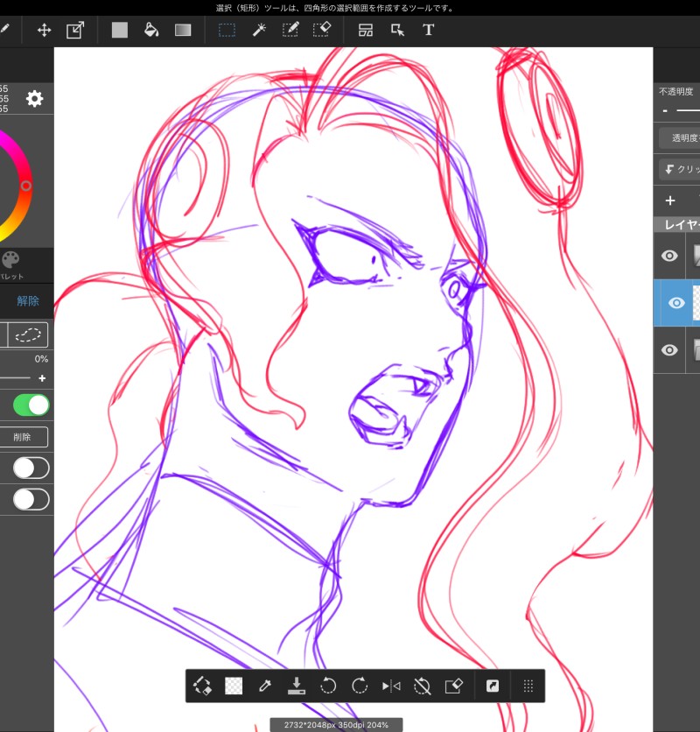Select the Text tool
This screenshot has height=732, width=700.
point(429,31)
